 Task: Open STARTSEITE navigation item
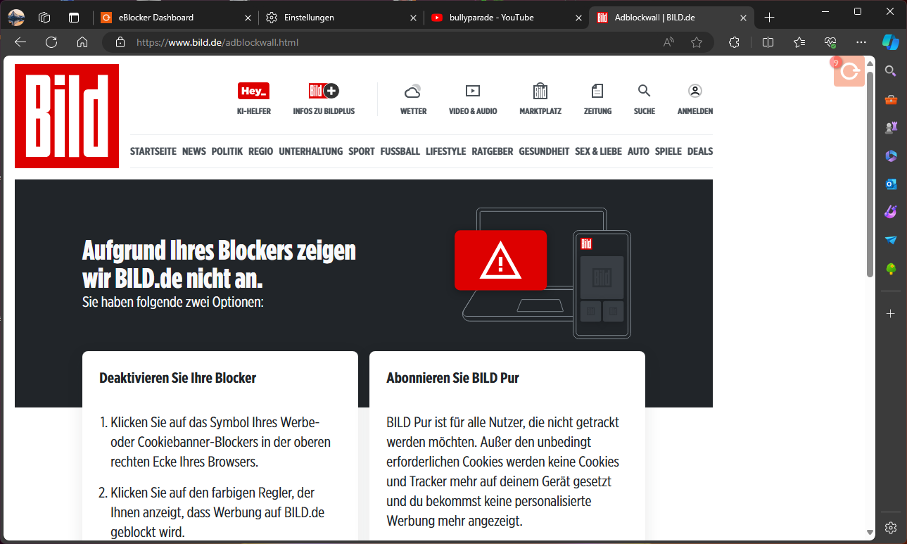pyautogui.click(x=153, y=151)
